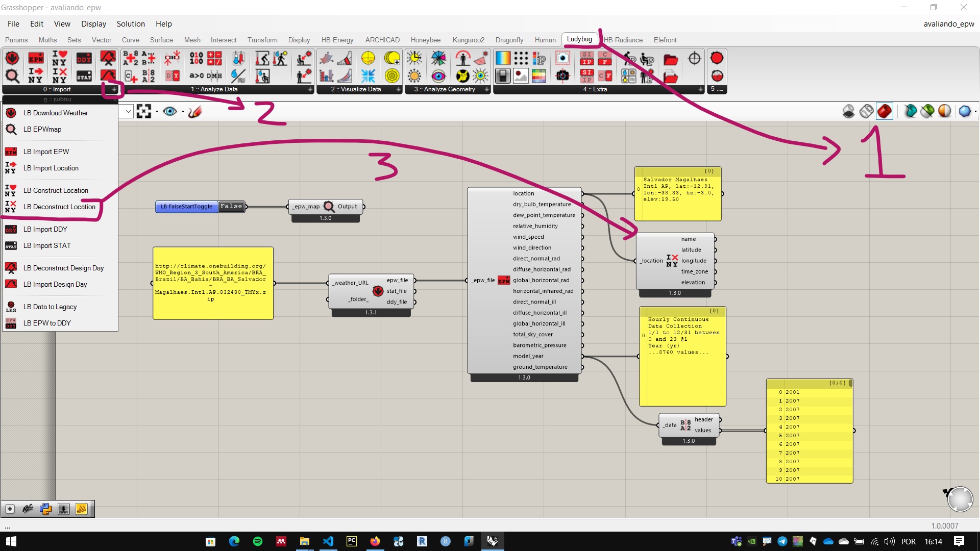
Task: Expand the 2 :: Visualize Data panel arrow
Action: click(399, 89)
